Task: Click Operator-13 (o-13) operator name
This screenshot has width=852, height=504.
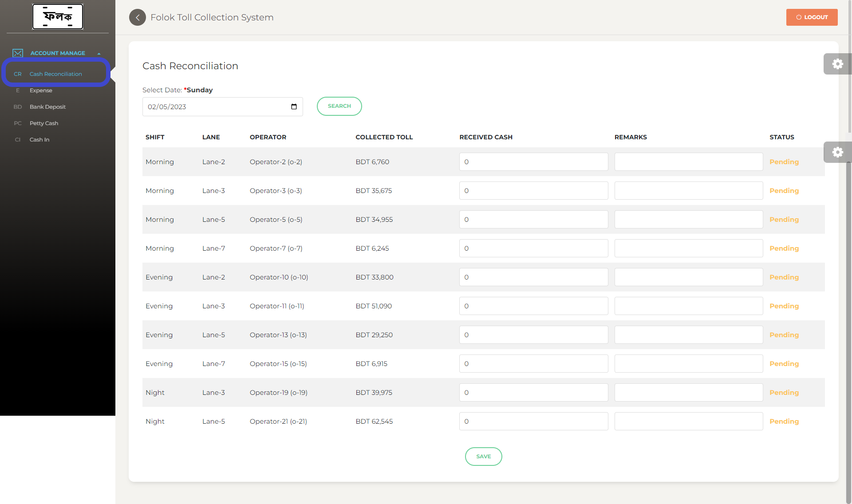Action: tap(278, 335)
